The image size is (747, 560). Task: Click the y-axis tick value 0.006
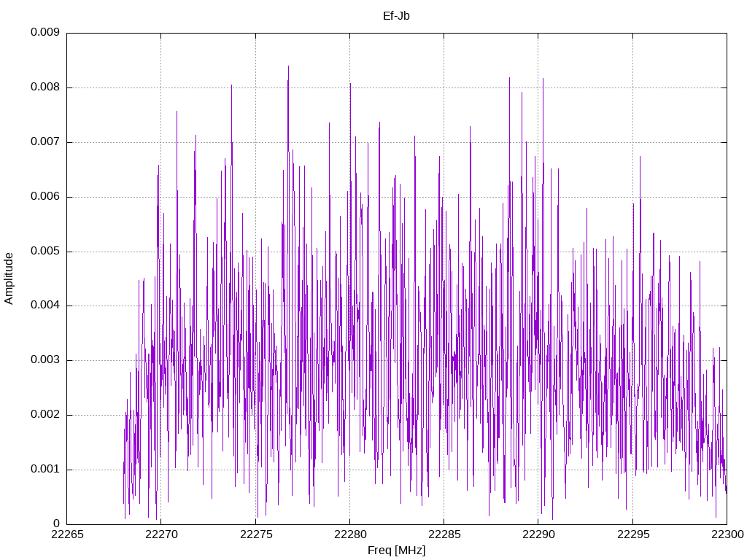point(45,197)
